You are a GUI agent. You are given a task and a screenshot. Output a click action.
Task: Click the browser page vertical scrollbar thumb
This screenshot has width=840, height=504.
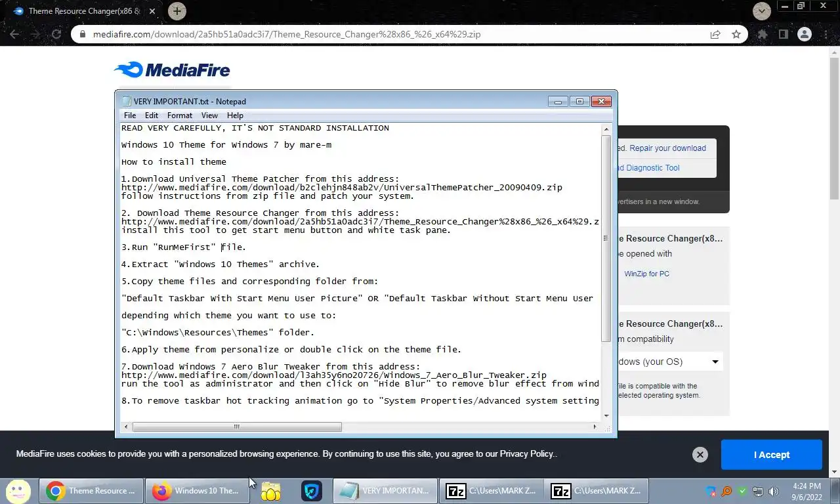(x=834, y=127)
